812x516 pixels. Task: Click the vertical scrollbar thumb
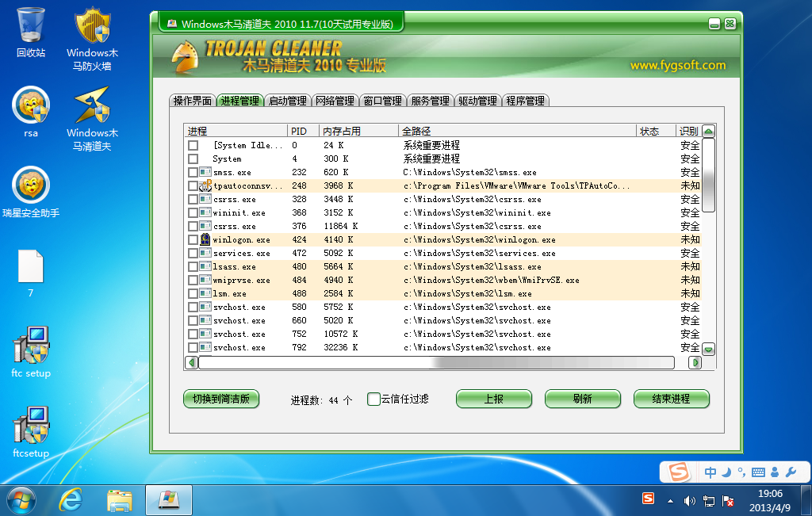[x=708, y=175]
